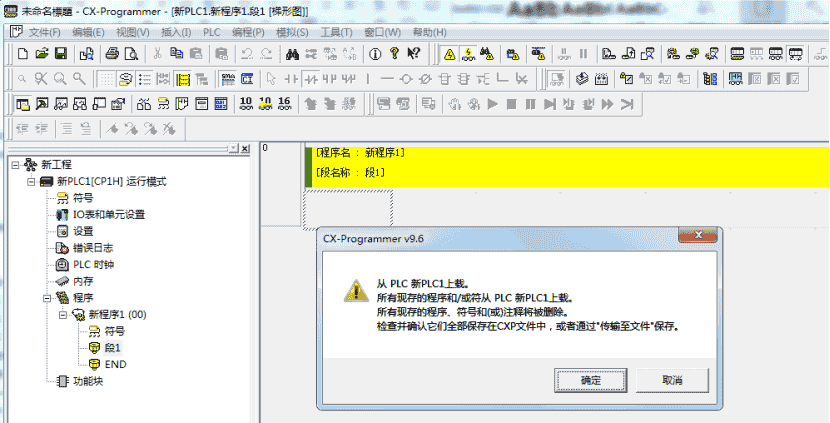Click the New file toolbar icon
Screen dimensions: 830x423
point(23,53)
